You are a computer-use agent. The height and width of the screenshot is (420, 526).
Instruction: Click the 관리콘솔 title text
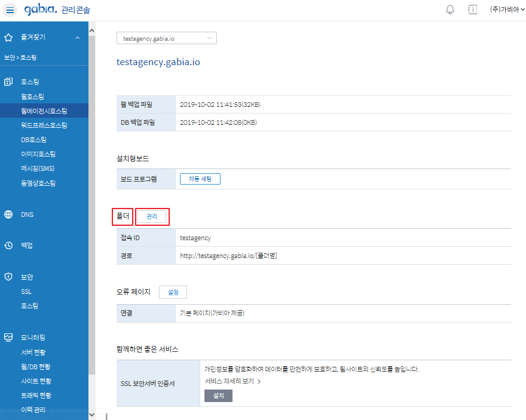76,10
